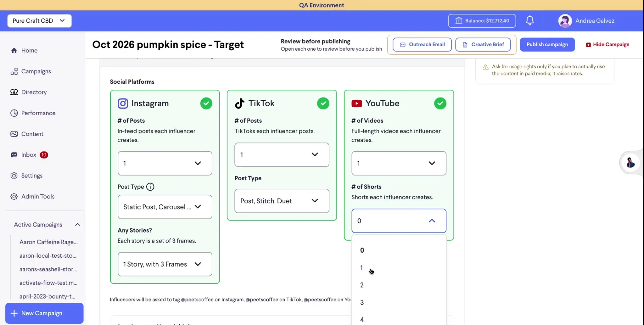Click the usage rights warning icon
This screenshot has width=644, height=325.
(485, 67)
